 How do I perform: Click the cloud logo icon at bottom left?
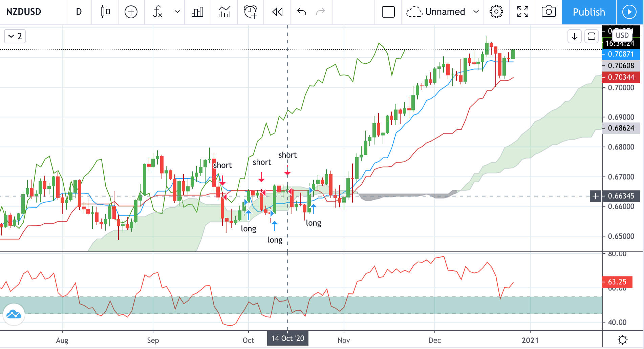click(x=14, y=314)
